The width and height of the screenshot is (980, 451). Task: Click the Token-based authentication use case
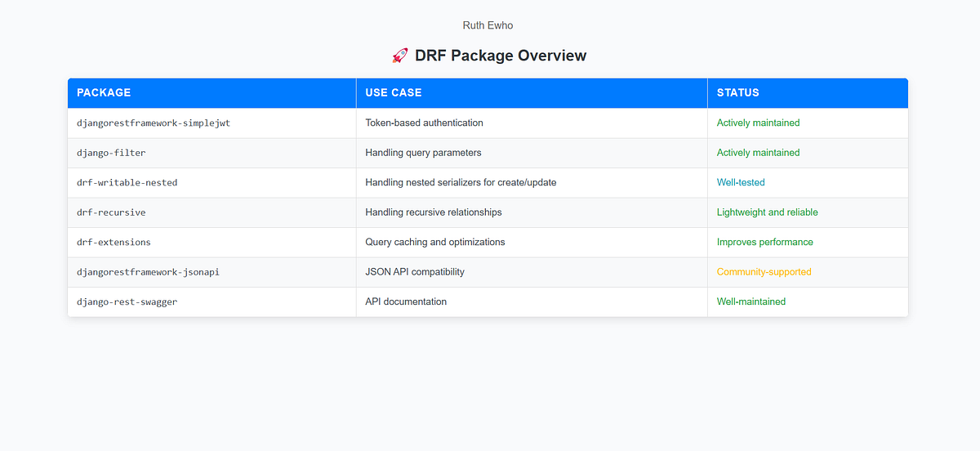coord(424,123)
